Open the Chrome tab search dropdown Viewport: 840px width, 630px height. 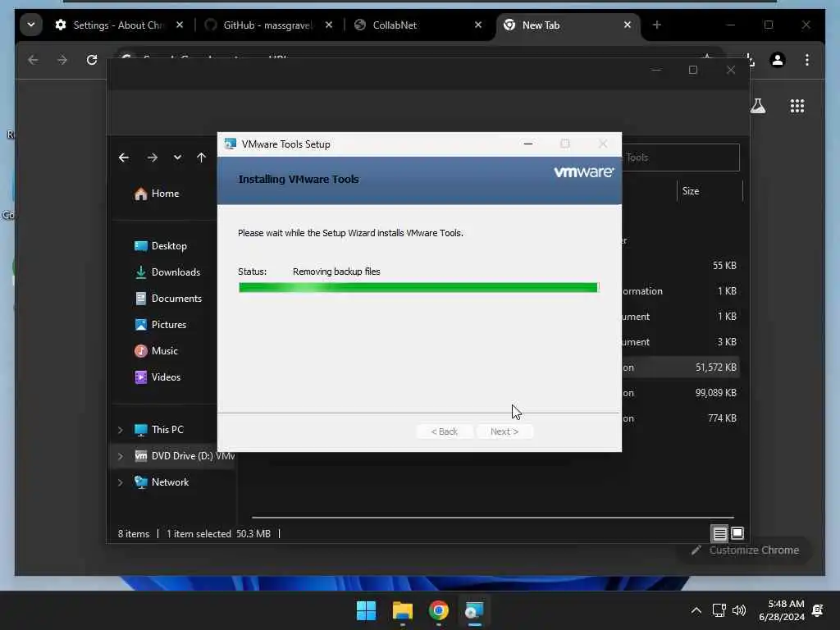[x=31, y=25]
